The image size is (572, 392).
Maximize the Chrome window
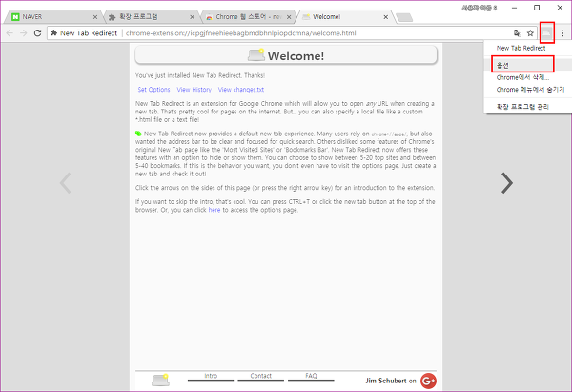537,8
